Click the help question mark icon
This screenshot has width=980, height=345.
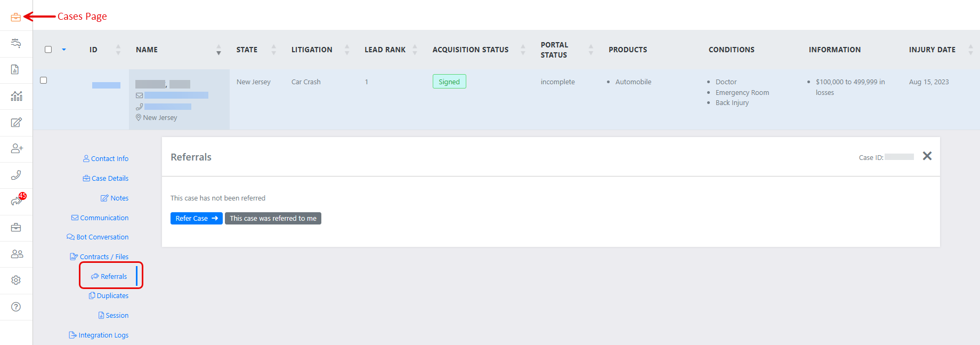click(16, 307)
